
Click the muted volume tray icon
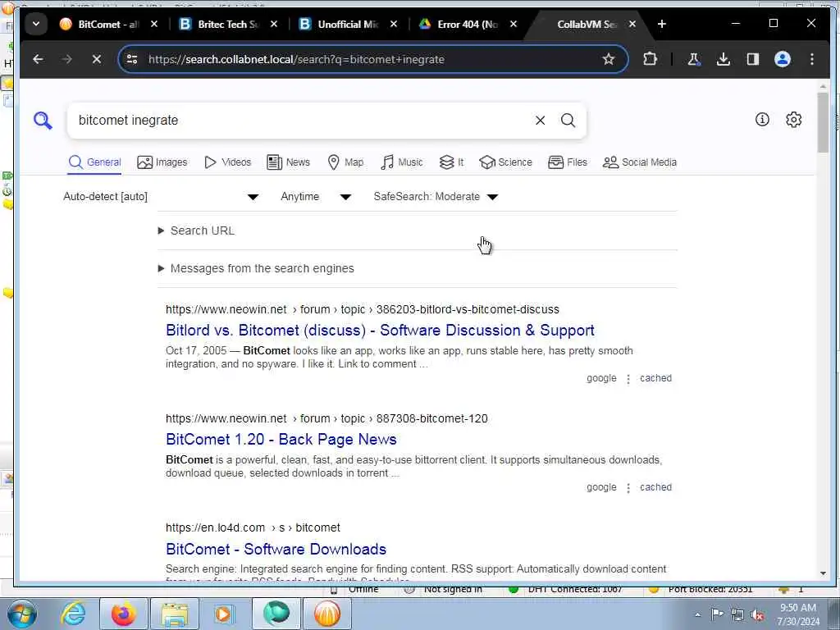(x=757, y=614)
